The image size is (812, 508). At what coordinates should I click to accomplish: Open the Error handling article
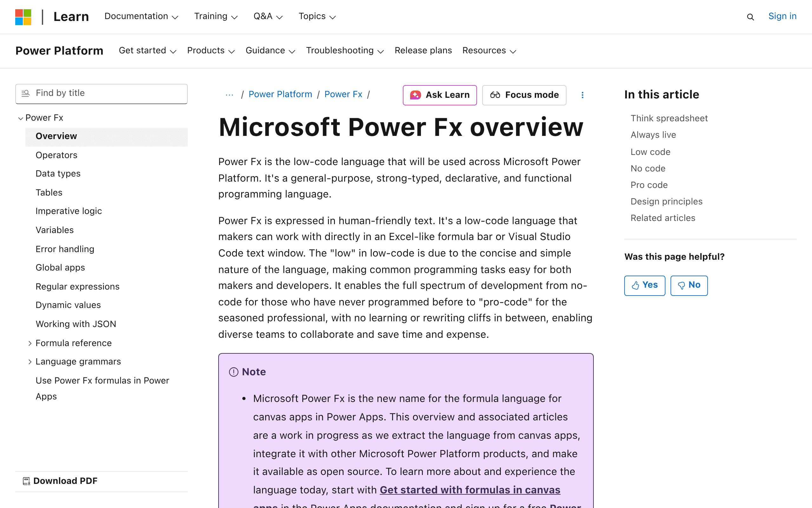(65, 249)
